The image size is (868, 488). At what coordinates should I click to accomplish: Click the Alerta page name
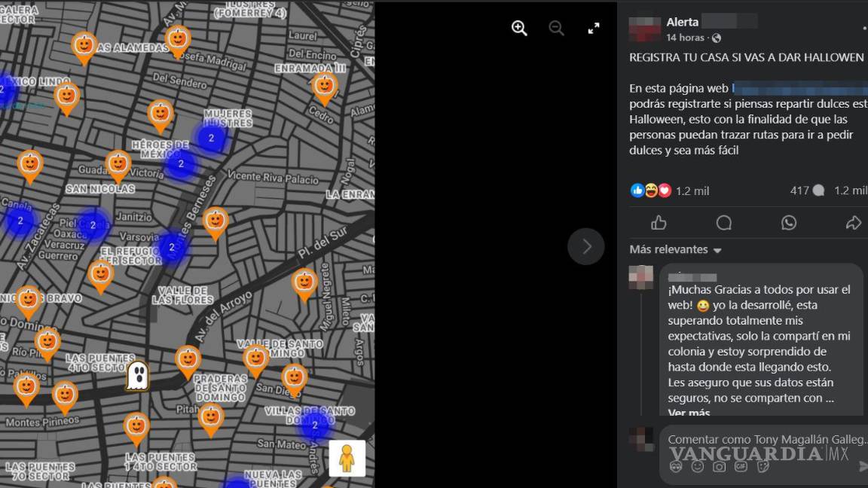[683, 23]
